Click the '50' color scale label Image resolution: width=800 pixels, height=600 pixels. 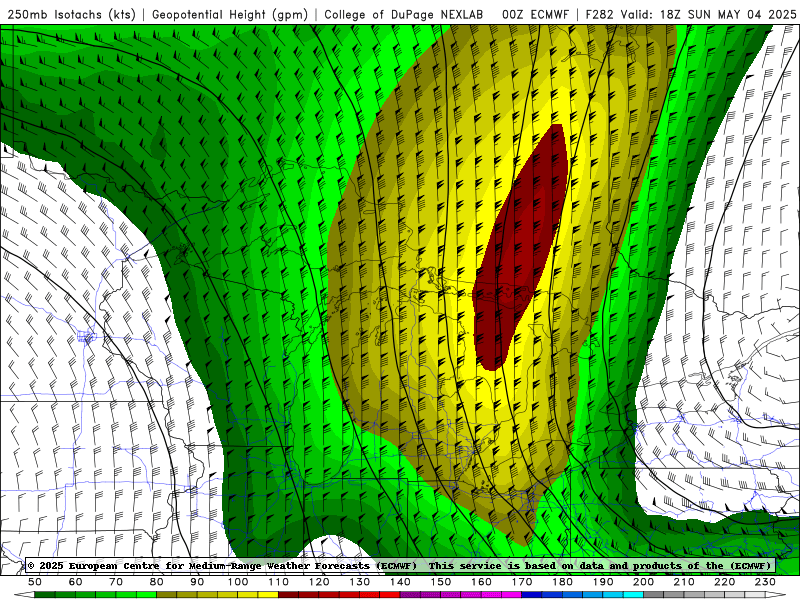click(35, 582)
